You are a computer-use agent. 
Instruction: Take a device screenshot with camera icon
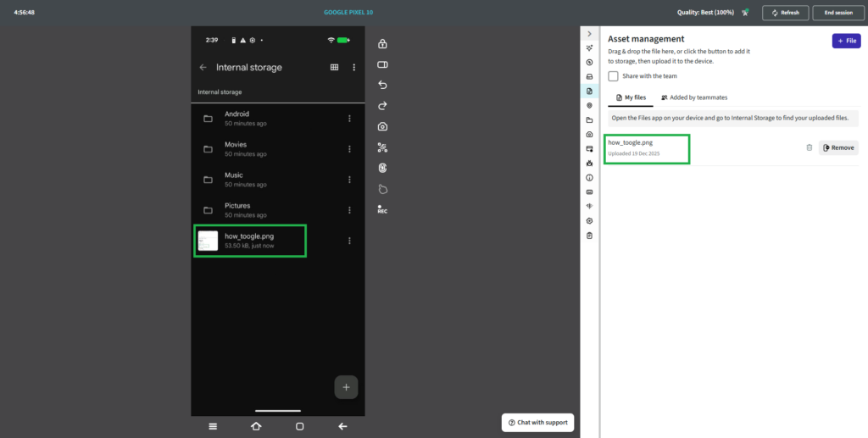tap(382, 126)
